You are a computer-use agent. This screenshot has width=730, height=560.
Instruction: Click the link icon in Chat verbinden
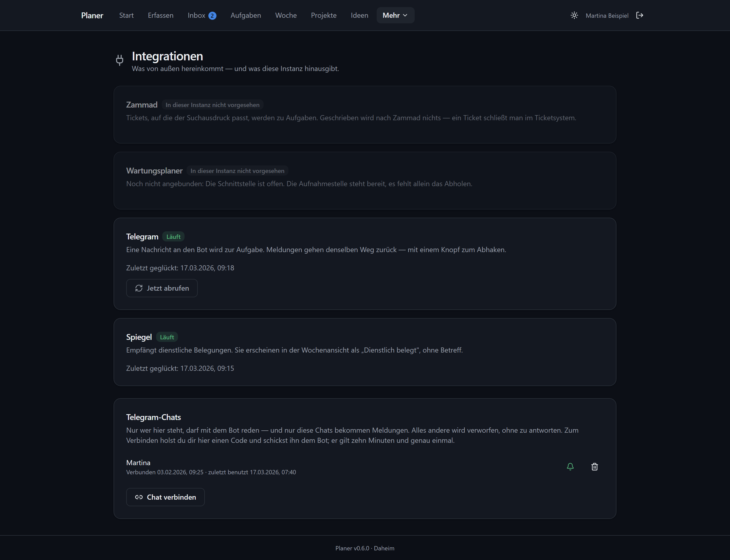[139, 497]
